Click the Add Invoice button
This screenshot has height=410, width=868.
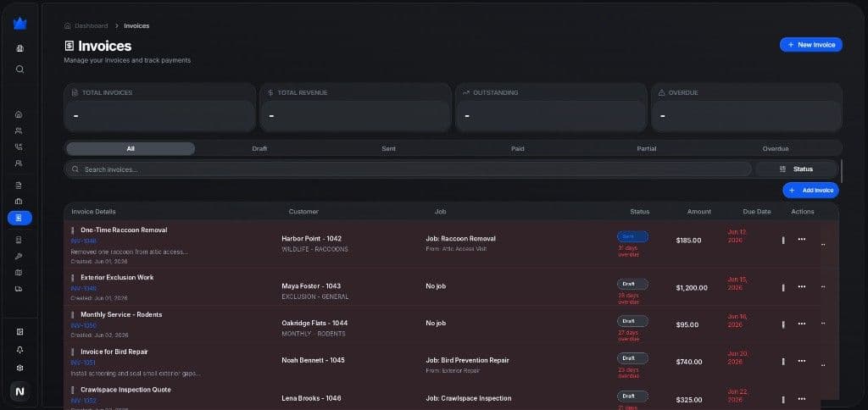pos(810,191)
